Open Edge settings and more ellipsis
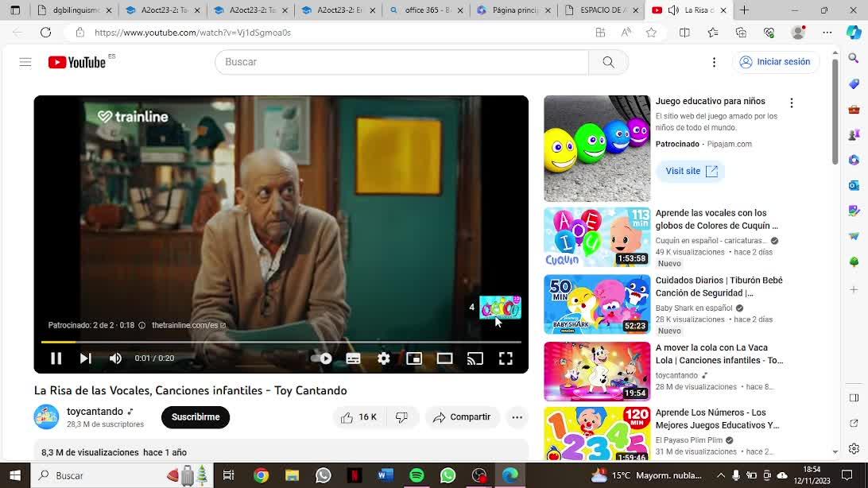The width and height of the screenshot is (868, 488). [827, 33]
